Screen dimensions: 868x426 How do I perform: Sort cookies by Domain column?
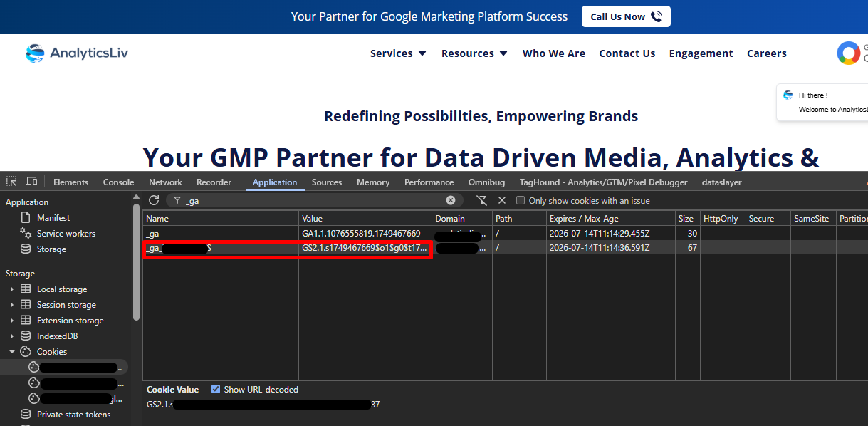pos(461,218)
